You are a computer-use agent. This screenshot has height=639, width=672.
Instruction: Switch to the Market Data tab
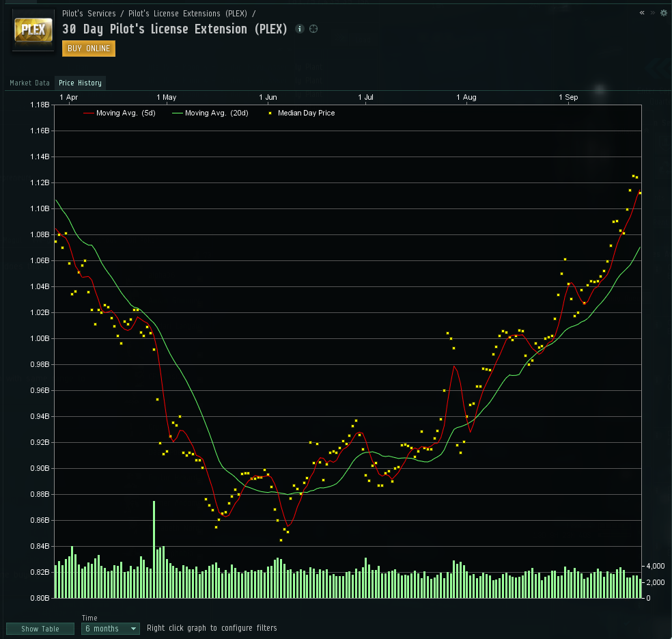click(29, 83)
